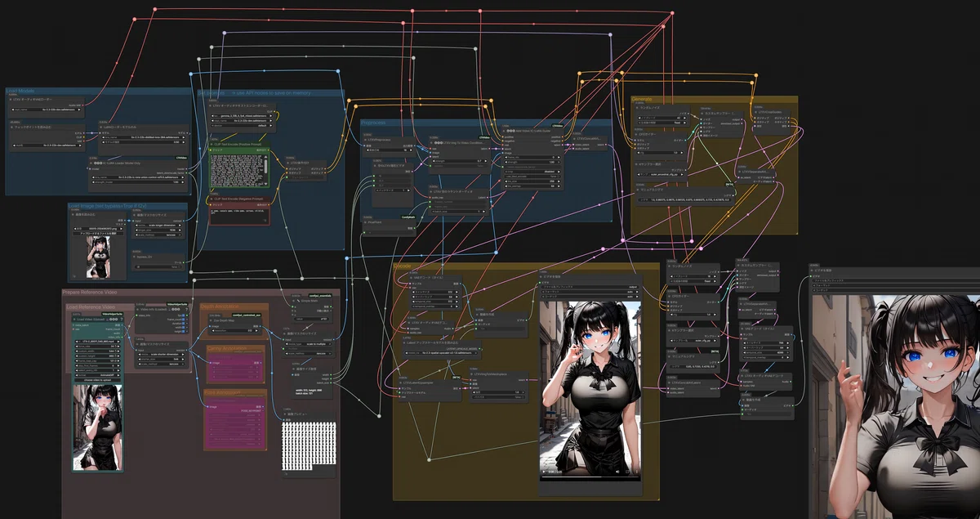Mute the Decode group's video preview
This screenshot has height=519, width=980.
point(617,472)
